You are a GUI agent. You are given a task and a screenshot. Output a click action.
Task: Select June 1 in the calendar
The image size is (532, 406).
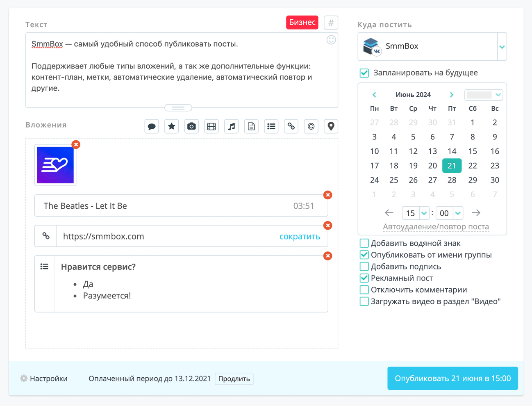[473, 122]
